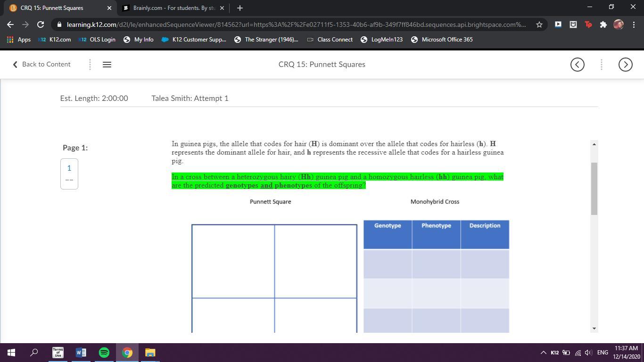Open The Stranger (1946) bookmark
This screenshot has width=644, height=362.
click(266, 40)
